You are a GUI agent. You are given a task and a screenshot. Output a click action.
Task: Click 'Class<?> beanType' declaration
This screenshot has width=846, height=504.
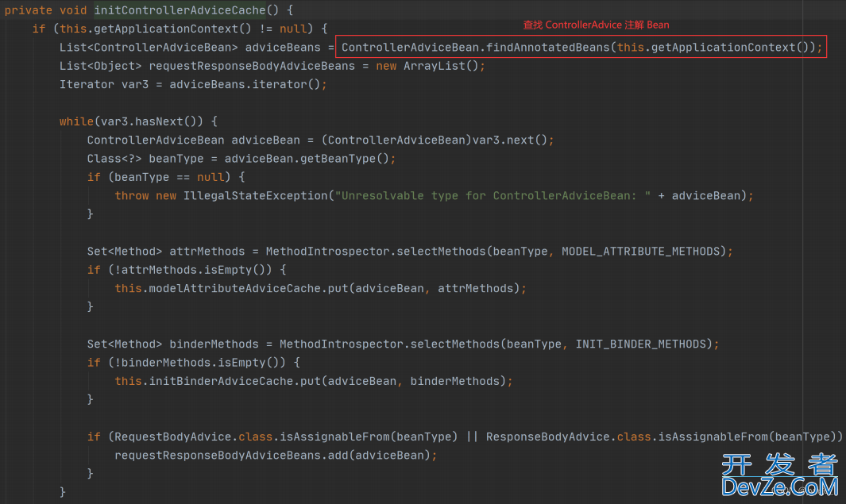coord(145,159)
